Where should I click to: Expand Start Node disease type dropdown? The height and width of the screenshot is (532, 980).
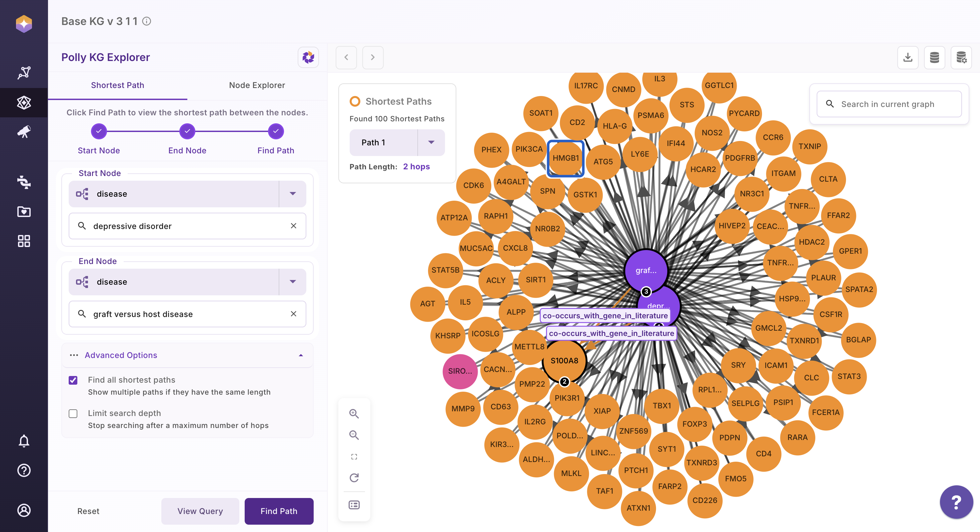[293, 194]
